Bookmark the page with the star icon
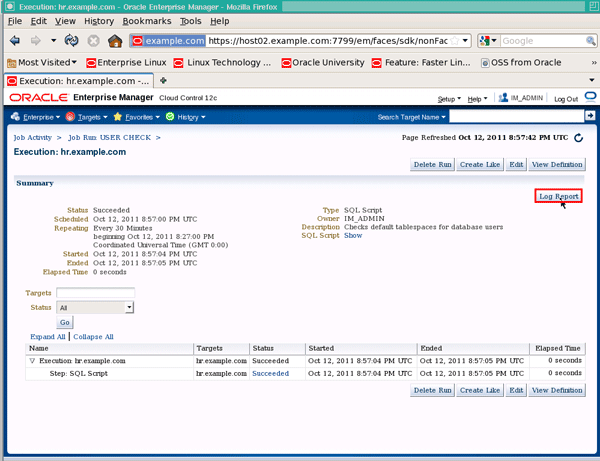 (454, 41)
